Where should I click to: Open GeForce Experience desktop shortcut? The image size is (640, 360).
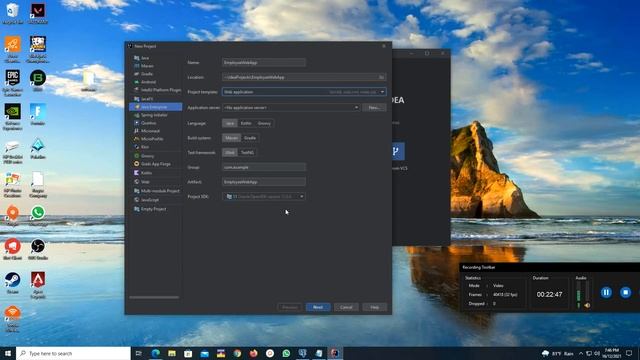pos(13,117)
